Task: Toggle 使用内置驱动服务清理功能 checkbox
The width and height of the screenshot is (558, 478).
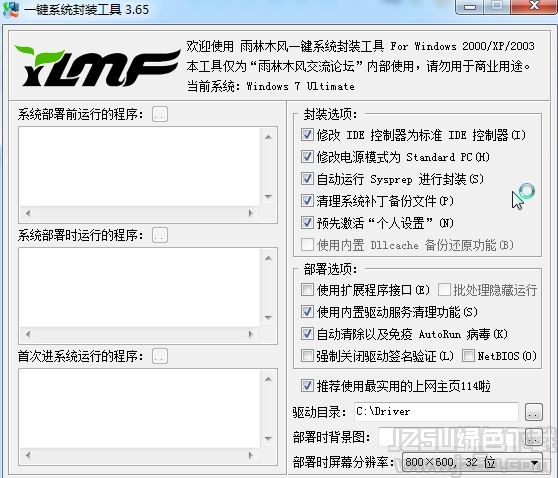Action: click(x=307, y=312)
